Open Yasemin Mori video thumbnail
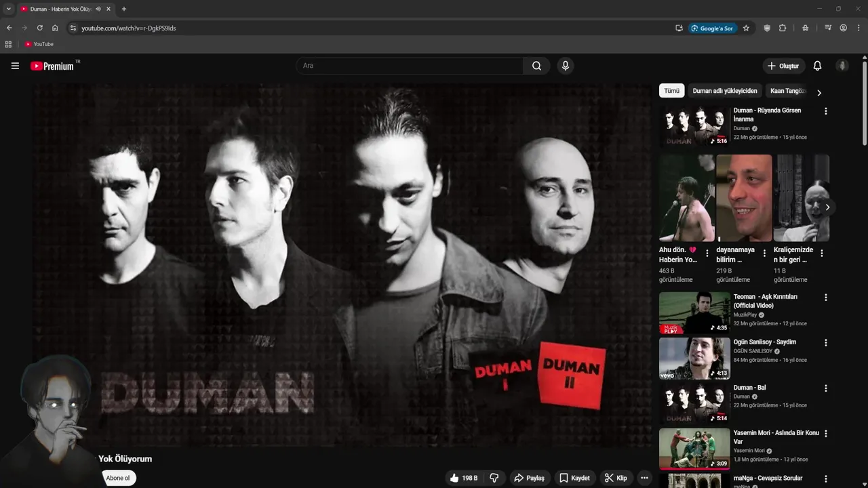 (694, 449)
